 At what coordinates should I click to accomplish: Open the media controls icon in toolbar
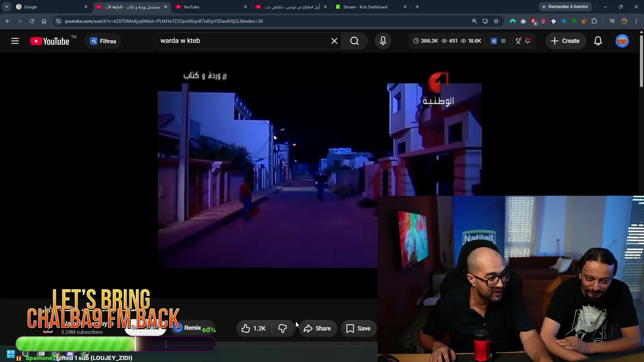point(612,21)
